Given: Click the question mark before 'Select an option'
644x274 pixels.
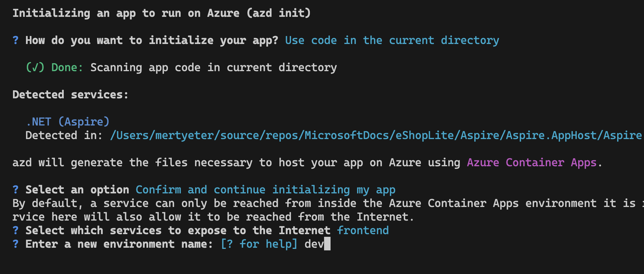Looking at the screenshot, I should [16, 190].
